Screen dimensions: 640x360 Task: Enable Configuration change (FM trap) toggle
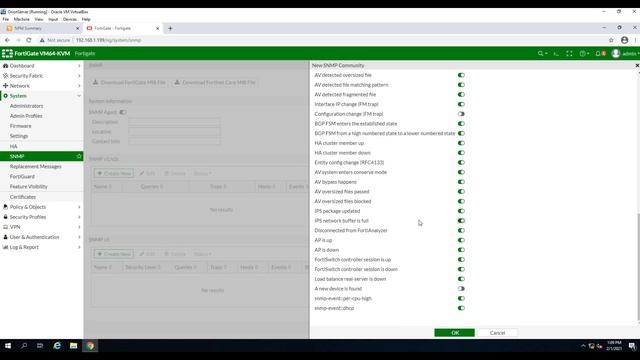[x=461, y=114]
